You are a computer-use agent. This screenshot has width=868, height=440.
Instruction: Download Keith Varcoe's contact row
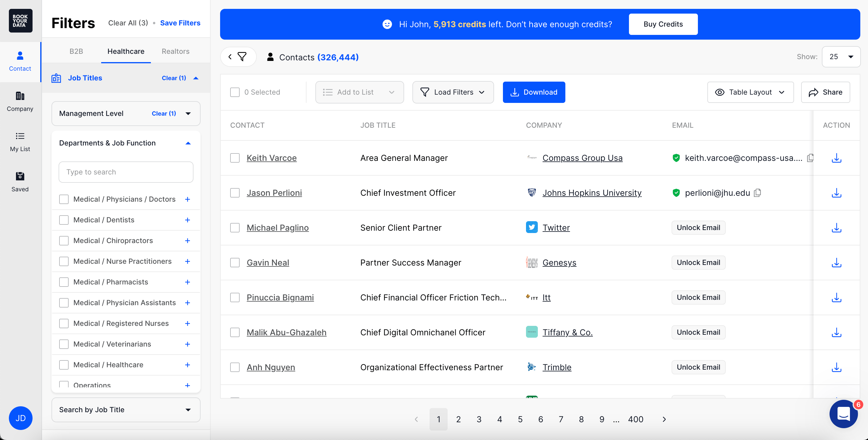pyautogui.click(x=836, y=158)
